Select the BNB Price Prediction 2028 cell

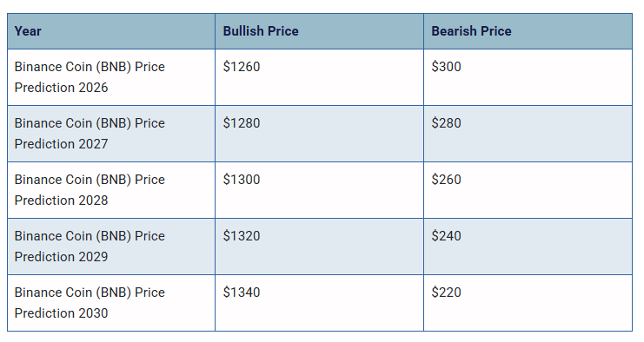tap(111, 190)
